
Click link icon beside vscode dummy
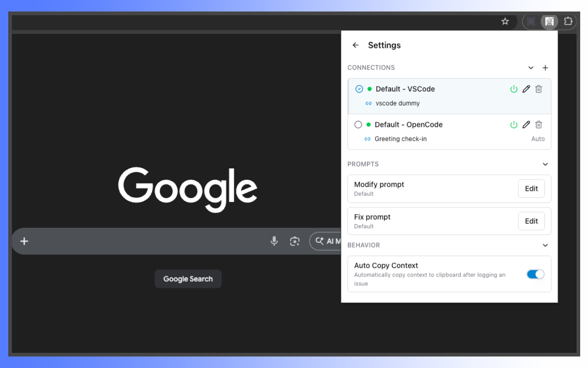[x=368, y=103]
